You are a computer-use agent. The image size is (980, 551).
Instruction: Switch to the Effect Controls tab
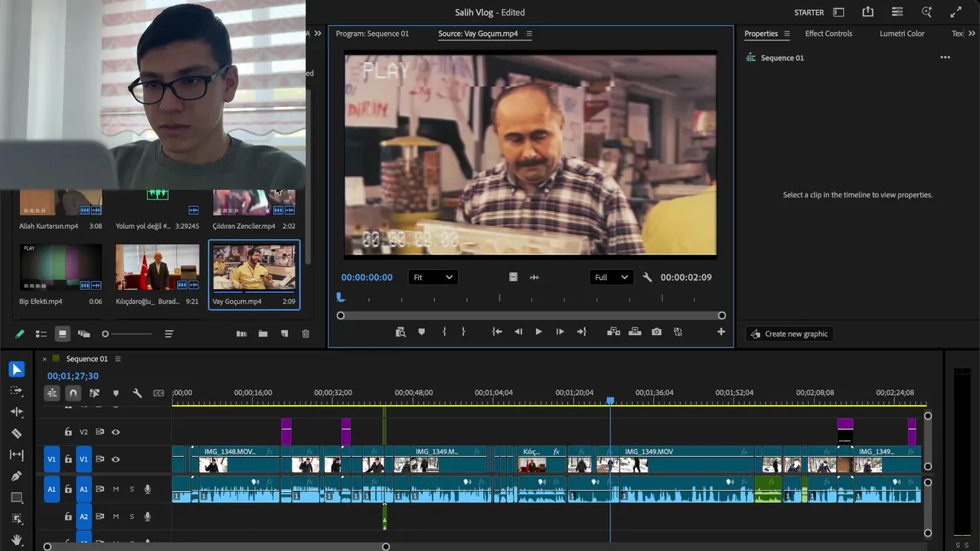(x=828, y=34)
